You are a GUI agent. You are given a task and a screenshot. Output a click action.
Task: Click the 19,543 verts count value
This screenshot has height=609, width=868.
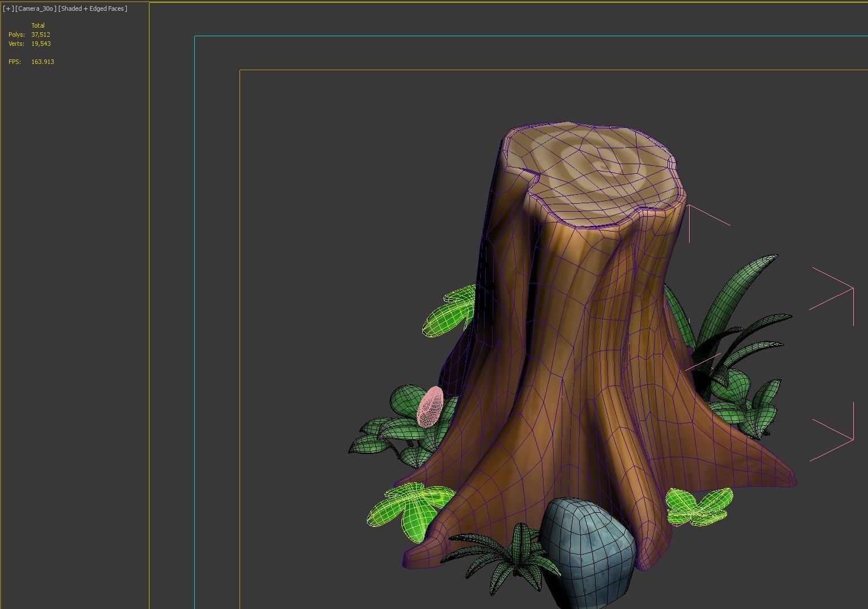tap(41, 44)
